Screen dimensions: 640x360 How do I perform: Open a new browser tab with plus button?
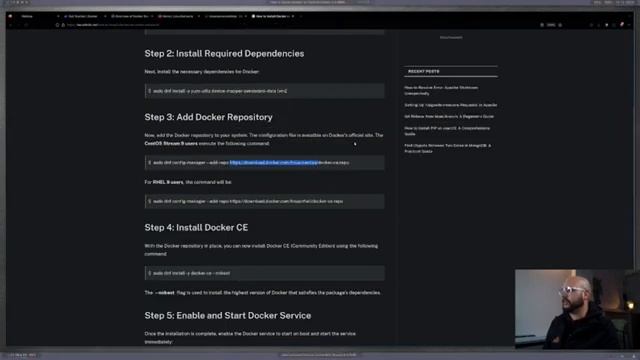click(x=301, y=16)
